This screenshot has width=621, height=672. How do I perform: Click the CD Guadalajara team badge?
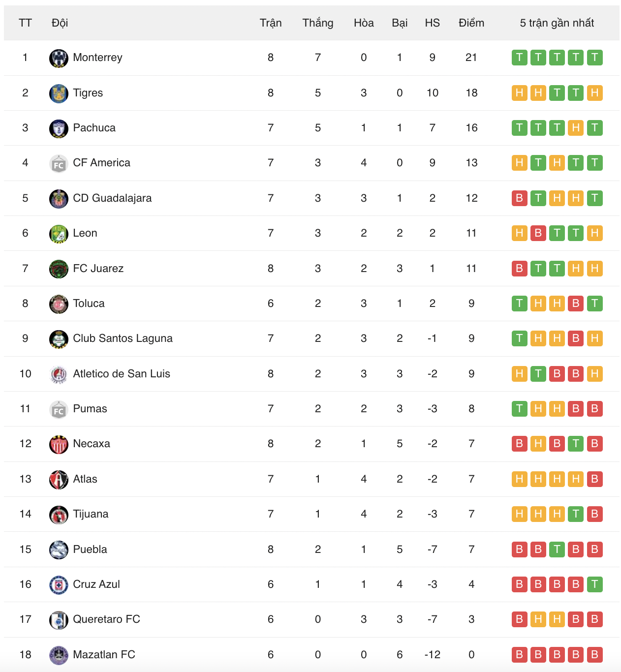(x=59, y=198)
